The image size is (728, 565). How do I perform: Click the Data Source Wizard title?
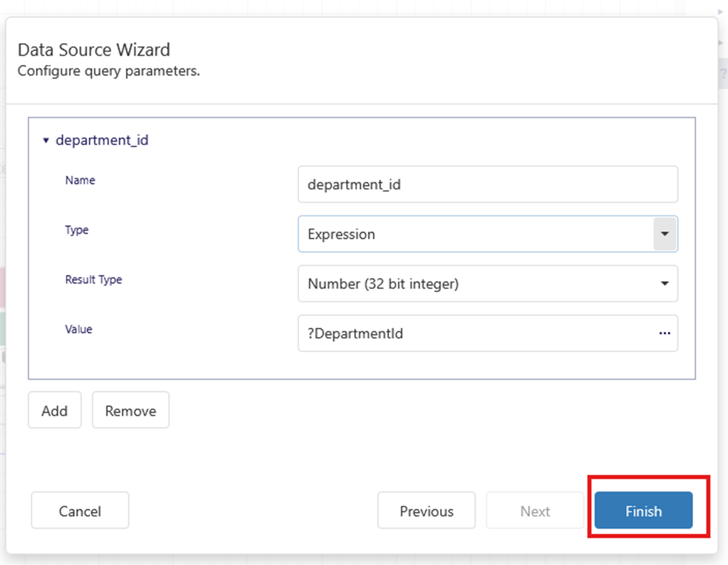tap(93, 50)
